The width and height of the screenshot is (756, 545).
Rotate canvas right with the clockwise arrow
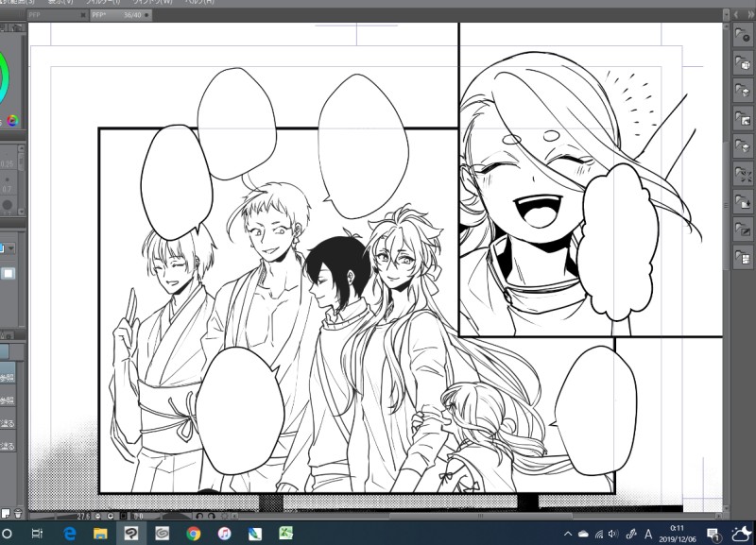(211, 516)
